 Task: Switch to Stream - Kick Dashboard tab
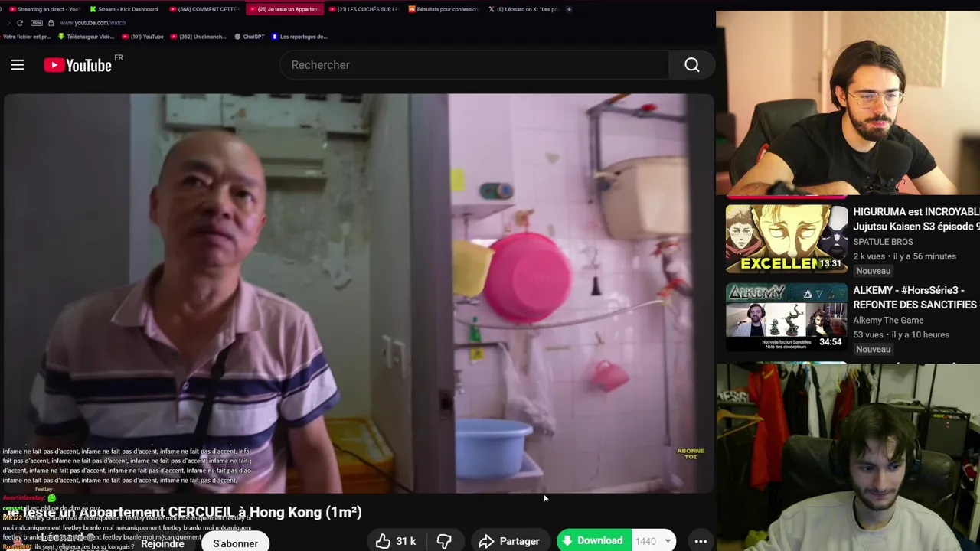(123, 9)
